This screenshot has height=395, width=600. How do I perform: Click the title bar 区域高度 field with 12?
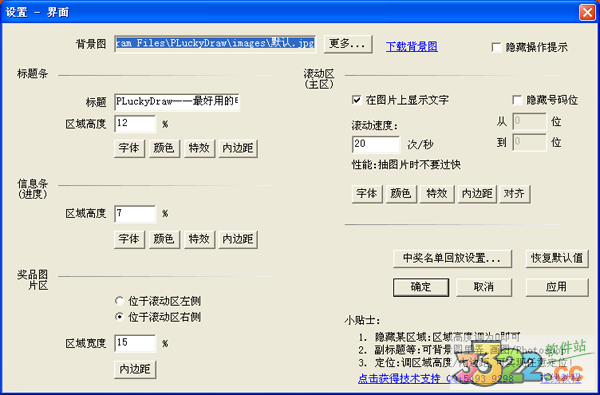(x=135, y=124)
